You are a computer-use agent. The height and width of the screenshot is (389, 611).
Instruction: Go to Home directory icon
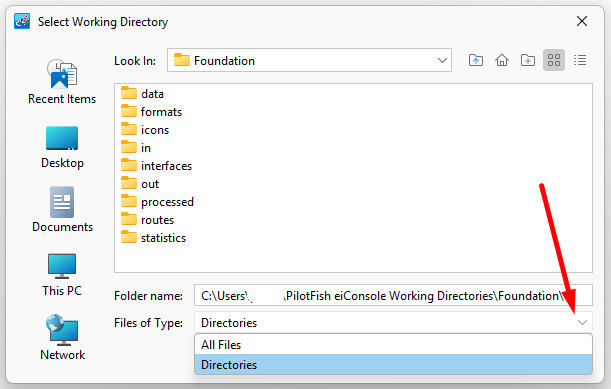point(502,60)
